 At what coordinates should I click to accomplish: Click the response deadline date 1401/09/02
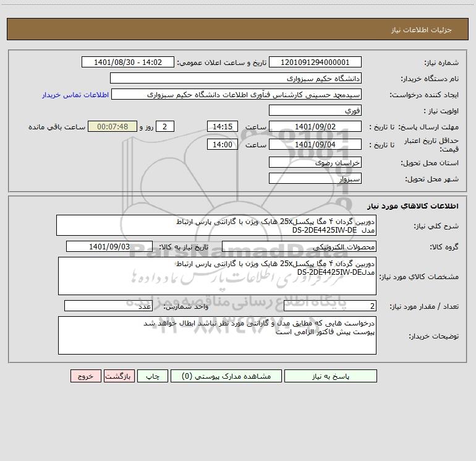point(315,126)
